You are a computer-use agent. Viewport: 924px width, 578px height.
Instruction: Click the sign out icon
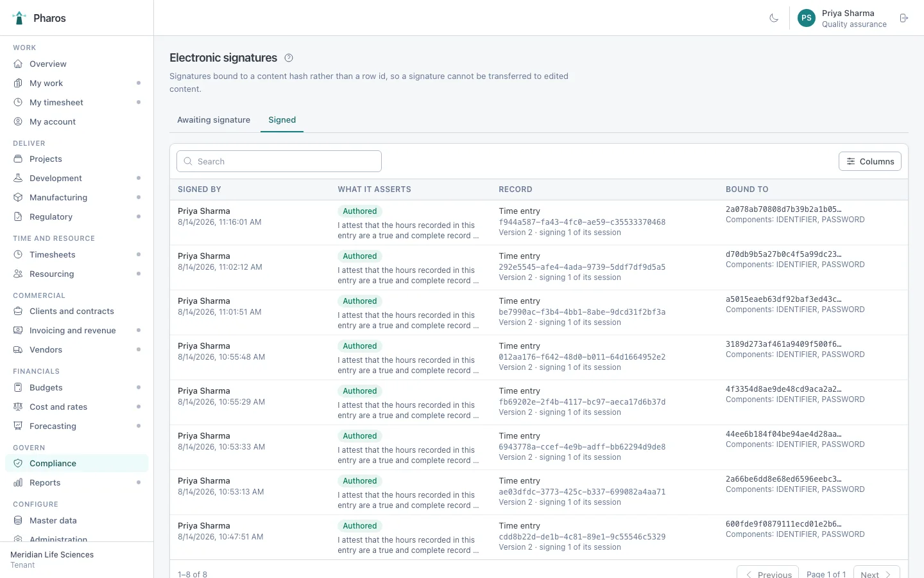[x=904, y=18]
